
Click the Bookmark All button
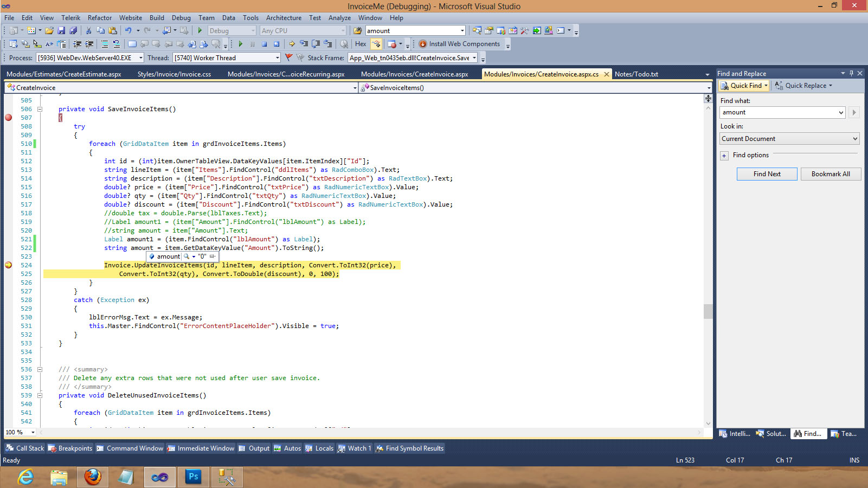[x=830, y=174]
